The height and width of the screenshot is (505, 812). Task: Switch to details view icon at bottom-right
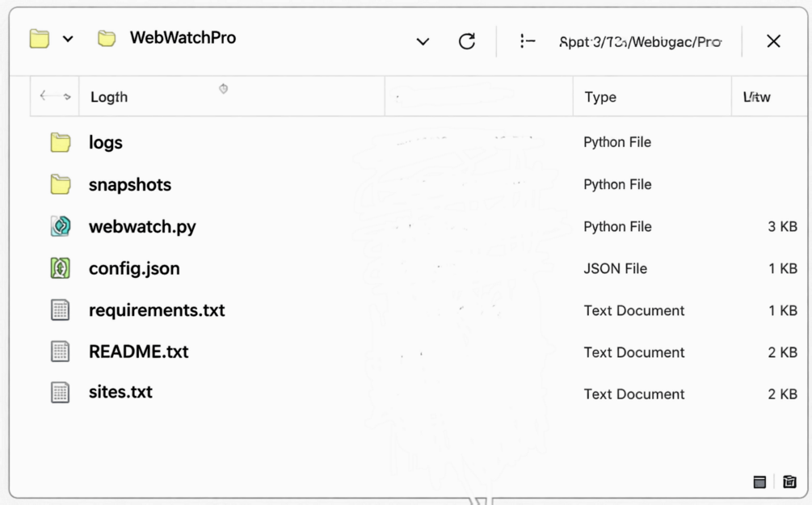[759, 482]
